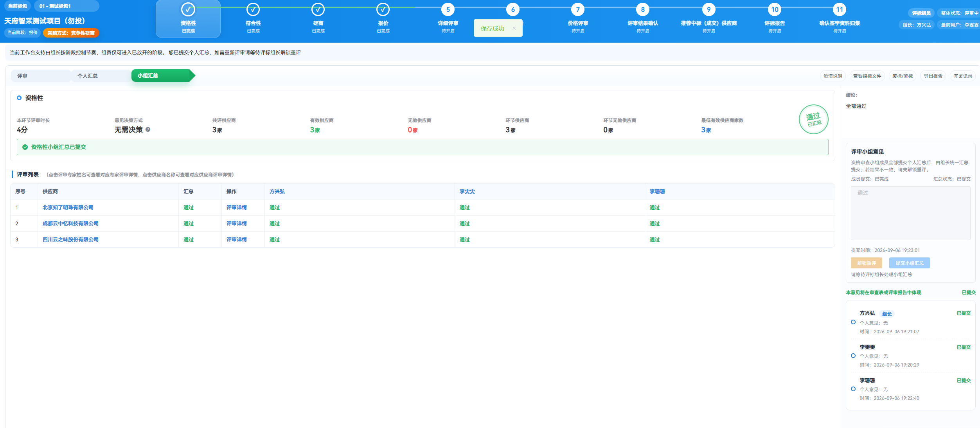The height and width of the screenshot is (428, 980).
Task: Open 澄清说明
Action: pyautogui.click(x=833, y=76)
